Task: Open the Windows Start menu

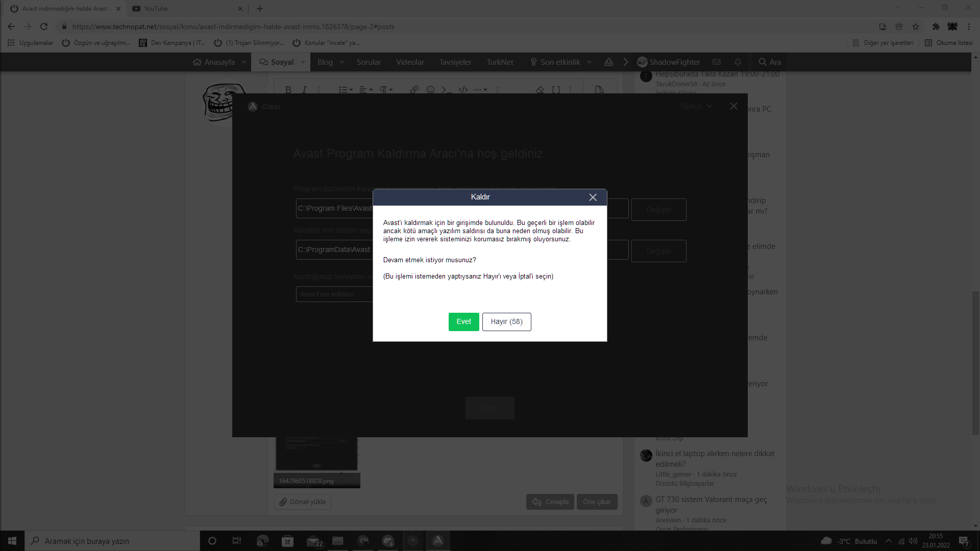Action: 12,541
